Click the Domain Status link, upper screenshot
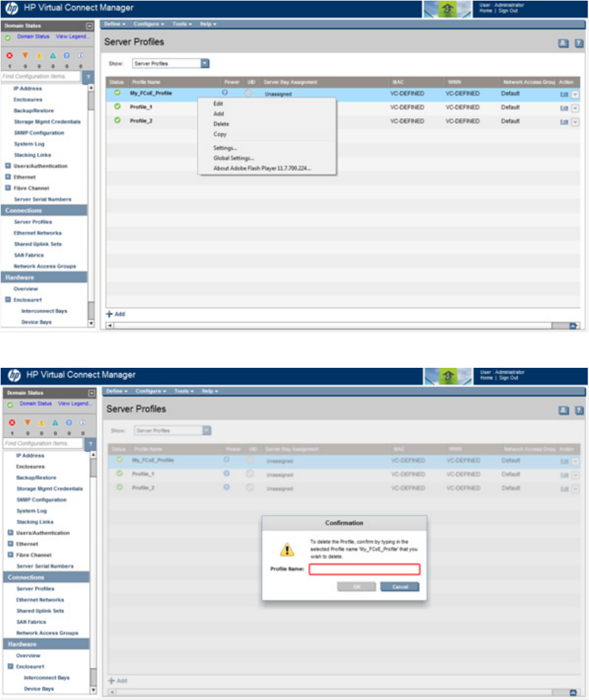This screenshot has height=700, width=589. click(x=33, y=37)
